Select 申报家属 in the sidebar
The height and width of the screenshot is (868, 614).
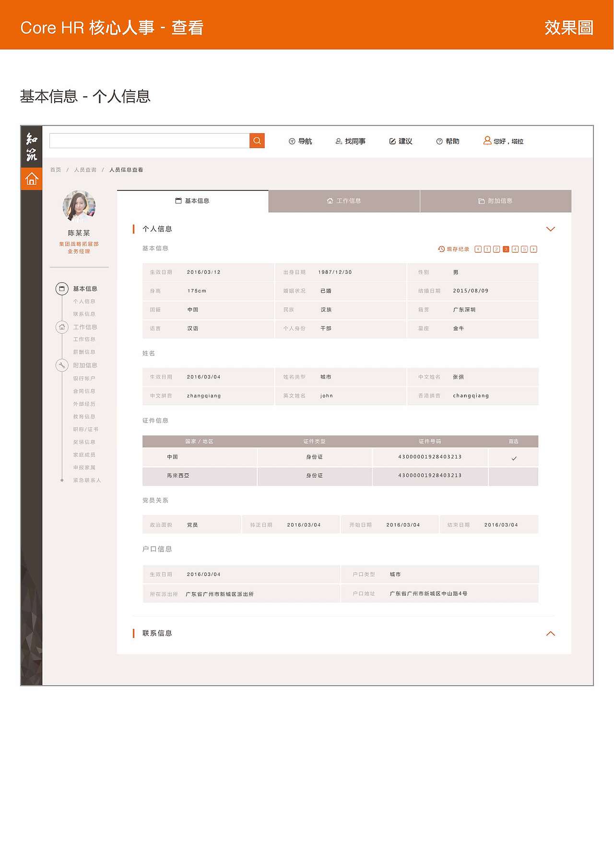(84, 468)
